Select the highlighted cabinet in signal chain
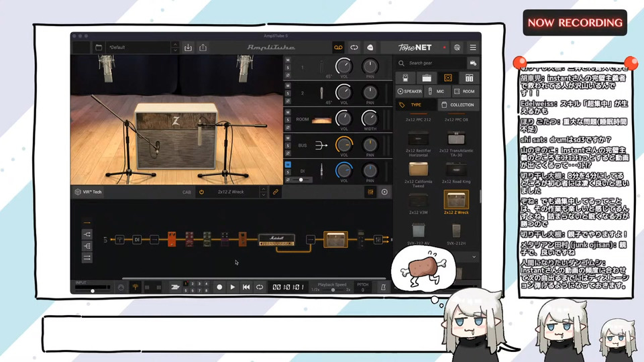Screen dimensions: 644x362 coord(335,239)
